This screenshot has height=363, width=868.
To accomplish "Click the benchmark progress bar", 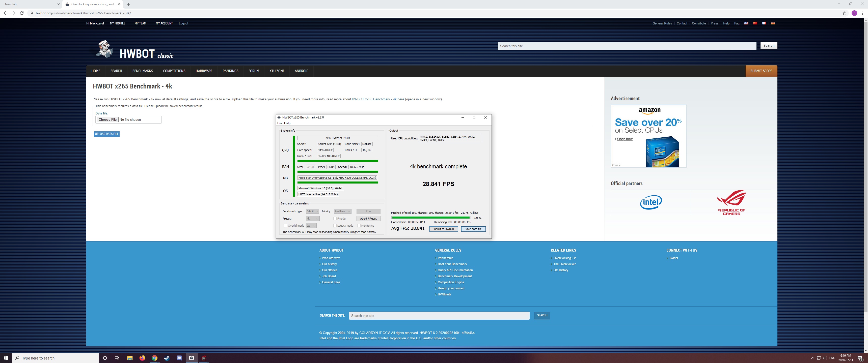I will [x=431, y=218].
